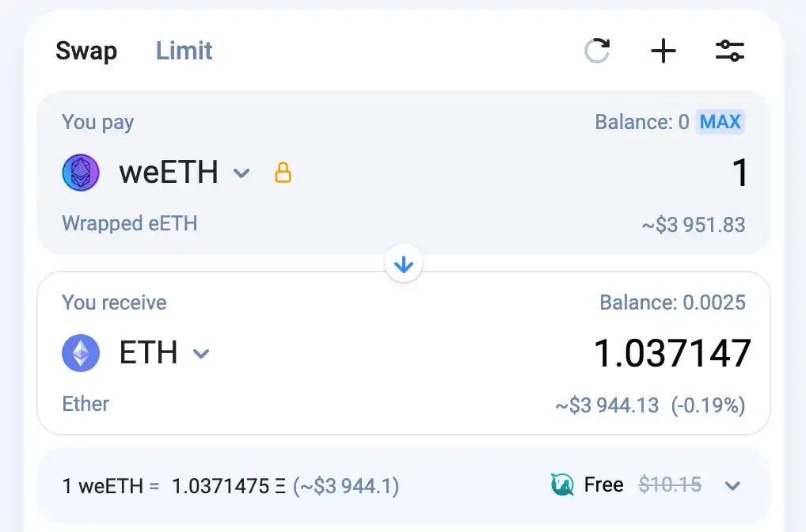Click the Balance: 0.0025 text
The height and width of the screenshot is (532, 806).
tap(672, 302)
